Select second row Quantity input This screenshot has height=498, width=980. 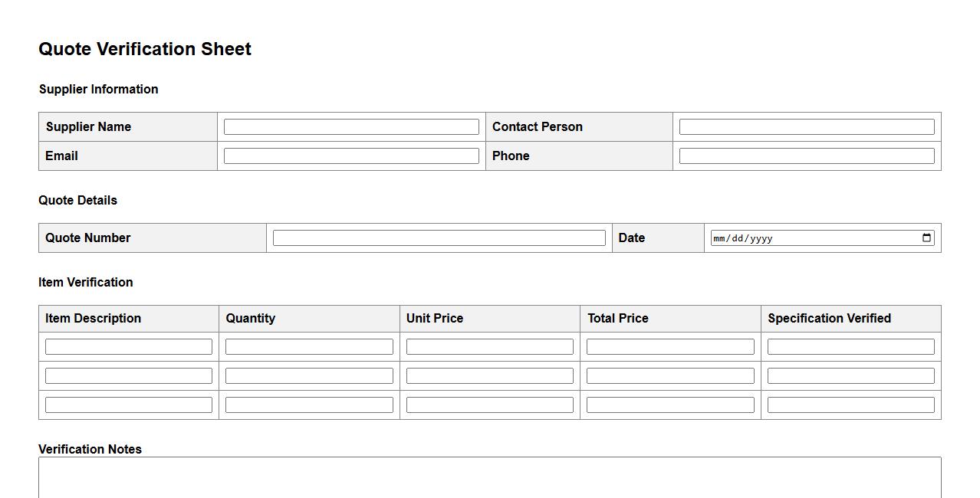[x=309, y=376]
